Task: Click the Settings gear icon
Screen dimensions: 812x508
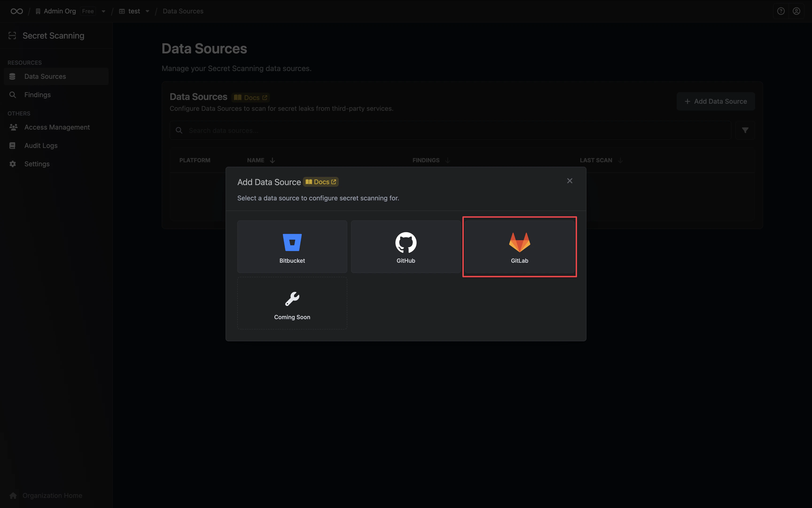Action: coord(12,164)
